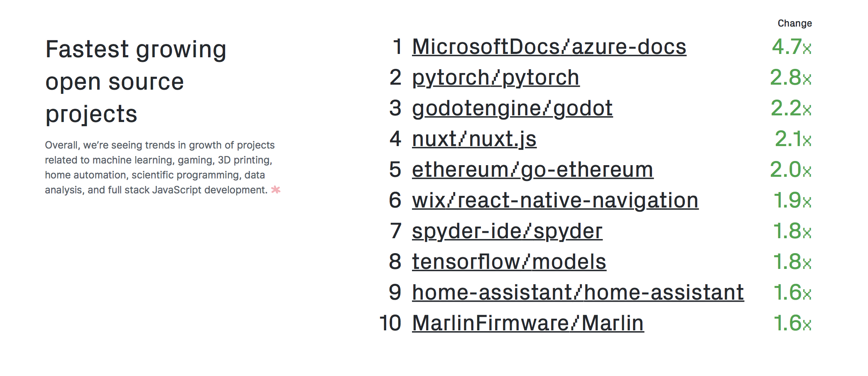Click the Change column header
Screen dimensions: 868x376
[794, 23]
